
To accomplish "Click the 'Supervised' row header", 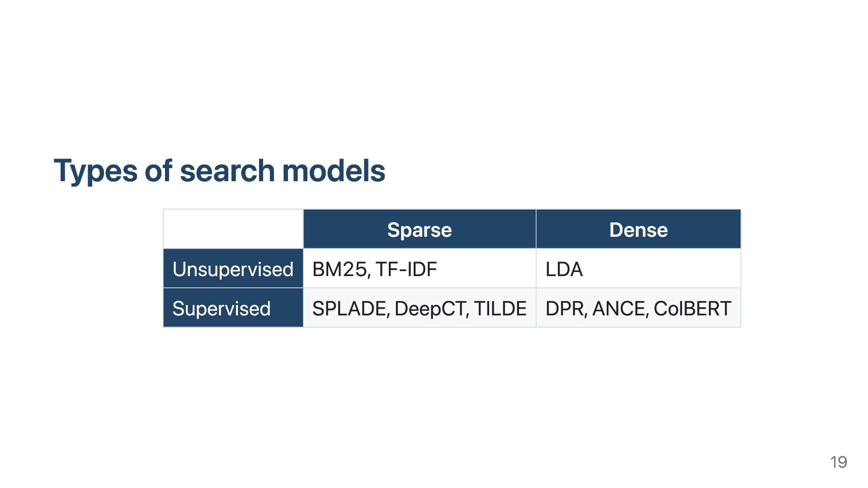I will click(x=233, y=308).
